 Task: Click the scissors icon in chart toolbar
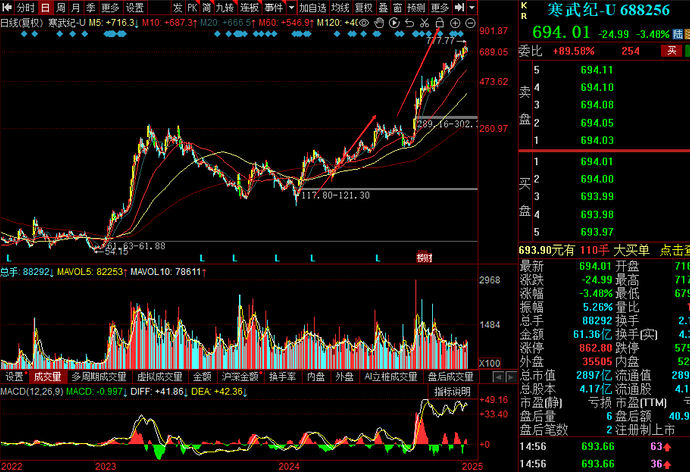[x=423, y=22]
